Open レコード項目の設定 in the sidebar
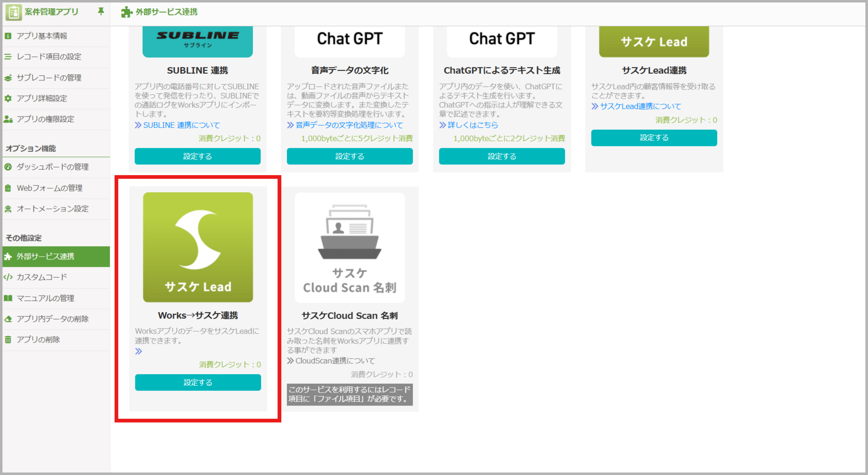Screen dimensions: 868x475 click(x=56, y=57)
